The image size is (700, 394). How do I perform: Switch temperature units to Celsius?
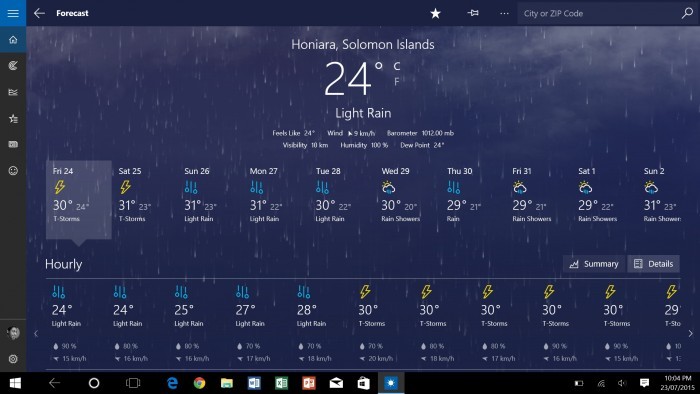pyautogui.click(x=396, y=66)
